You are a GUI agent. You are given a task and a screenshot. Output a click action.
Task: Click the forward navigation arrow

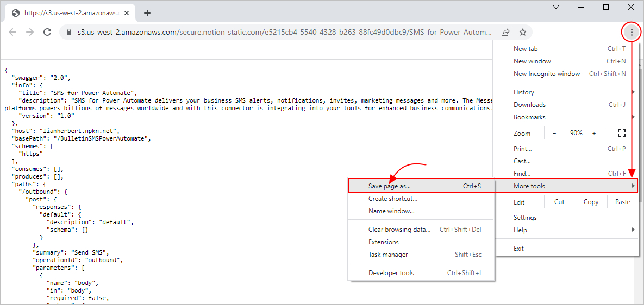tap(30, 32)
